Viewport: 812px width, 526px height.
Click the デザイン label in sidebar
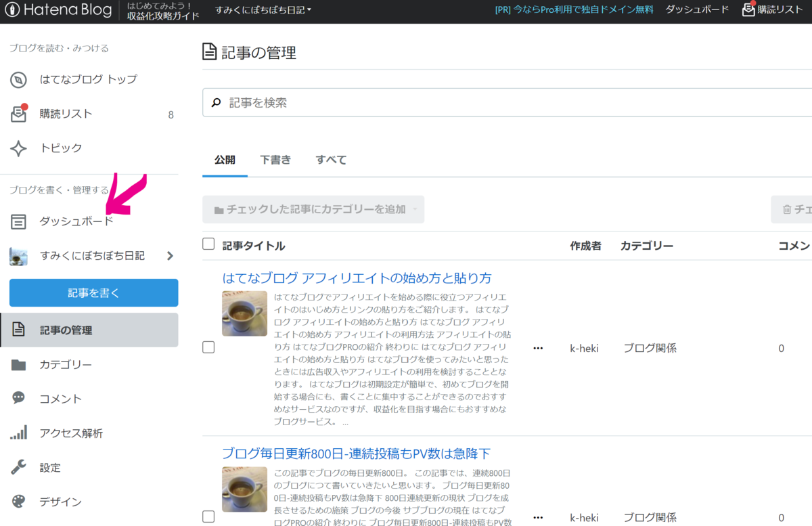(60, 502)
